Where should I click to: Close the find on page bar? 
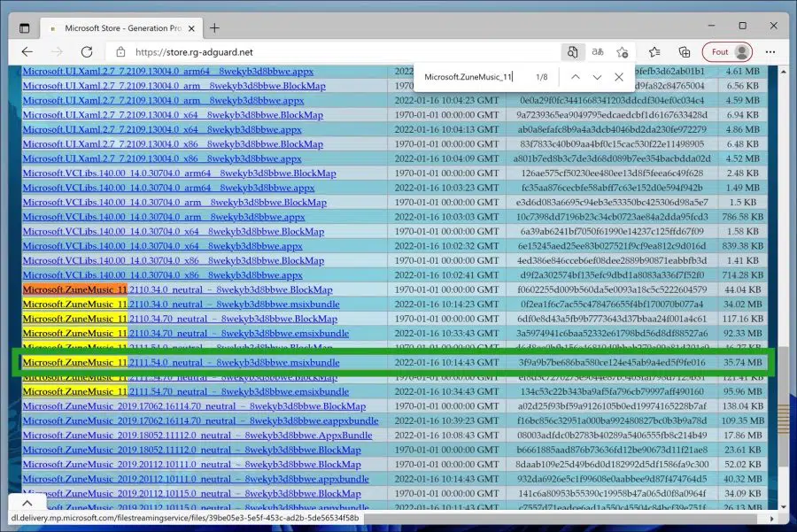pyautogui.click(x=619, y=77)
